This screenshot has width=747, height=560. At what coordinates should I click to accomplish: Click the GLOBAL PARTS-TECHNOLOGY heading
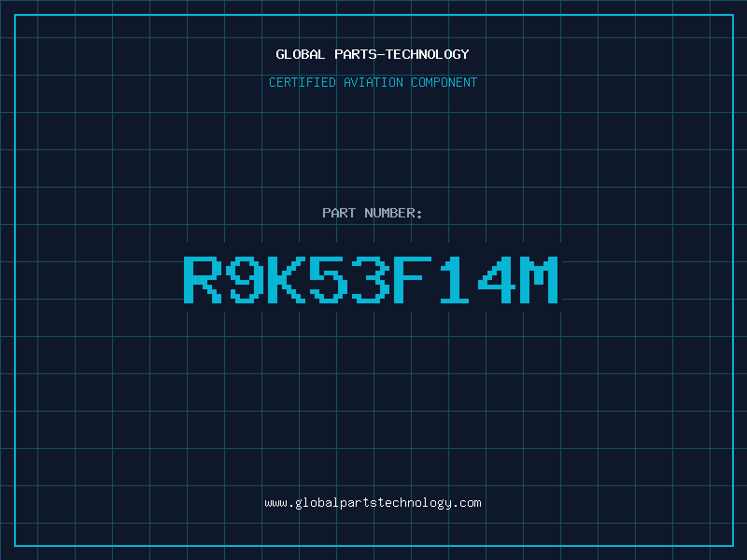373,54
